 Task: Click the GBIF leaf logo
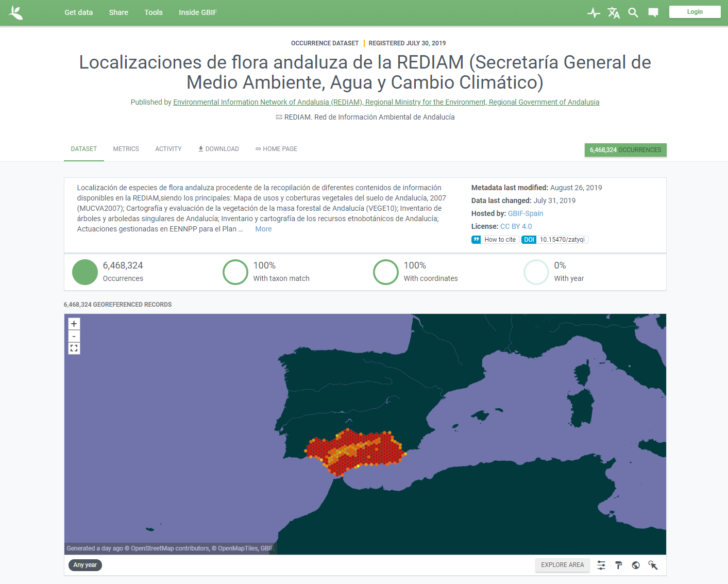[x=16, y=12]
